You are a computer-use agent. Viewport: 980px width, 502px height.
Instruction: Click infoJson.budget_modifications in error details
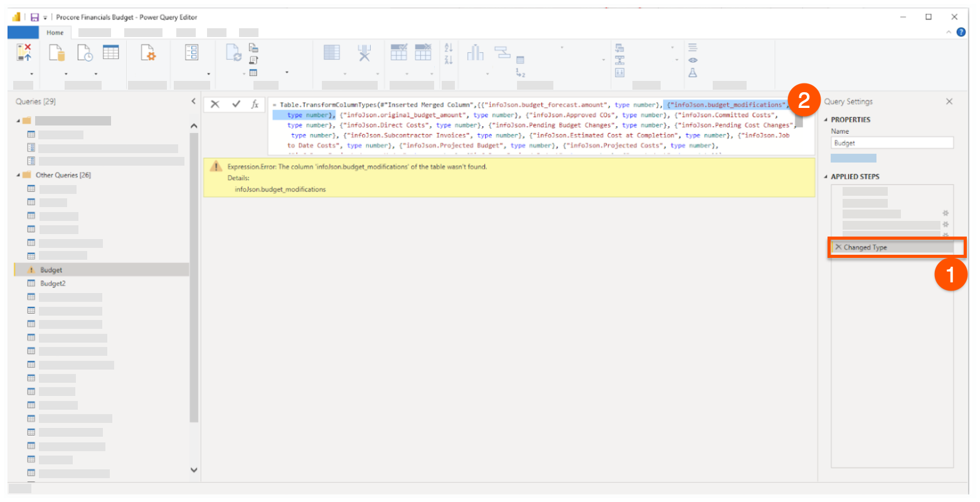280,190
